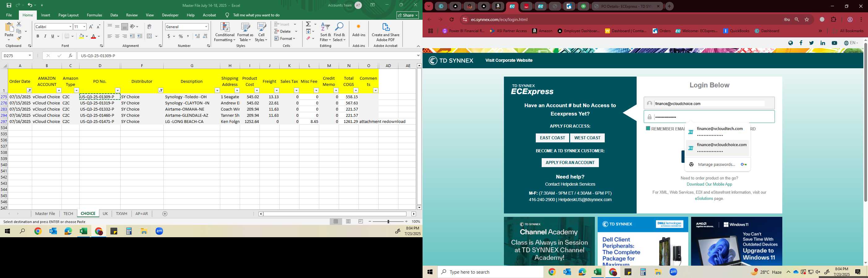The height and width of the screenshot is (278, 868).
Task: Click Wrap Text icon in Alignment group
Action: pyautogui.click(x=149, y=27)
